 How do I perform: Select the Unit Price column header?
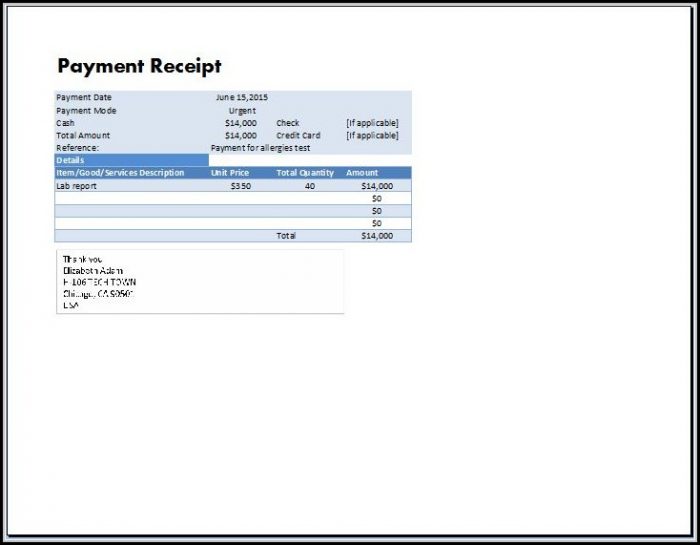[230, 172]
